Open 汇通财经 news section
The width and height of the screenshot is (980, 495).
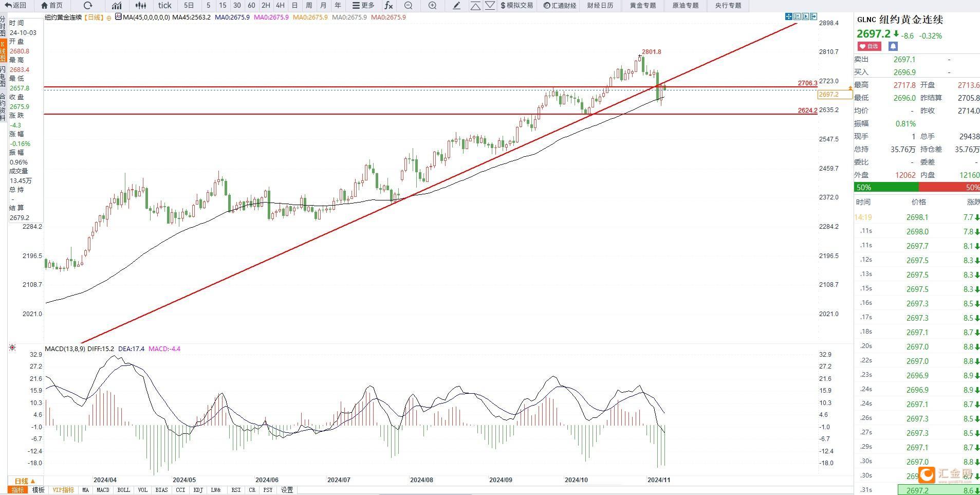[x=560, y=5]
